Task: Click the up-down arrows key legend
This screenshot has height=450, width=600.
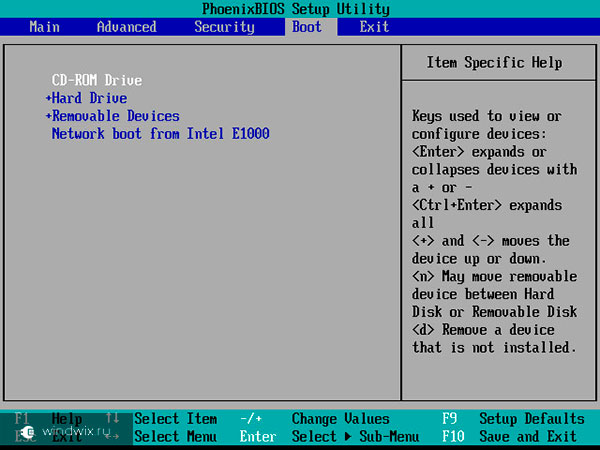Action: click(x=112, y=417)
